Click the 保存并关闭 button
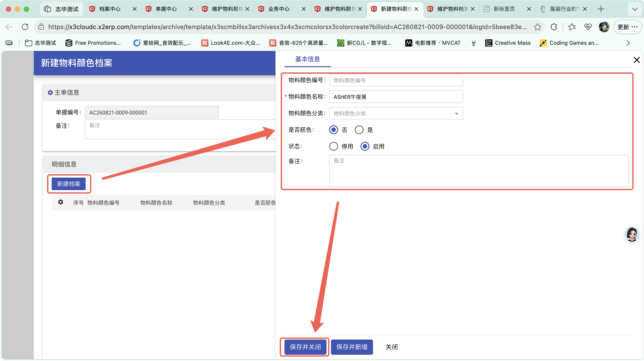 coord(305,347)
